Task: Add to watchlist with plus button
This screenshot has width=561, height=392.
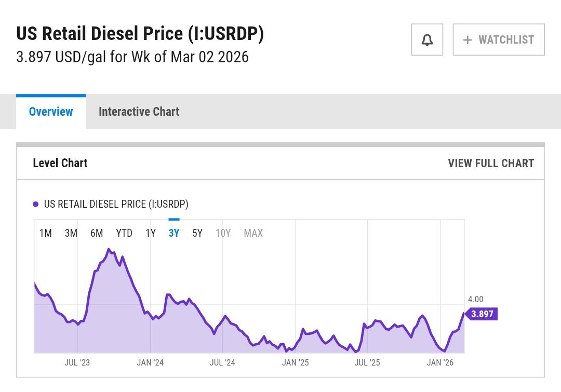Action: (x=499, y=40)
